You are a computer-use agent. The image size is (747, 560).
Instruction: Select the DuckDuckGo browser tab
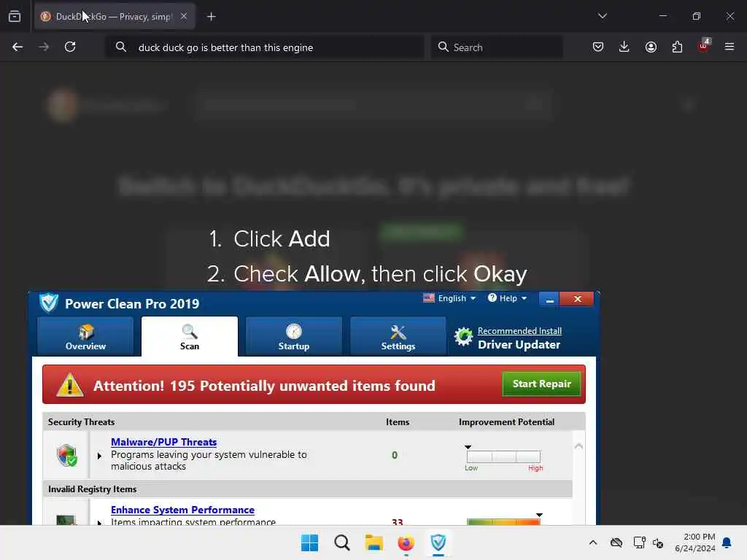point(115,17)
